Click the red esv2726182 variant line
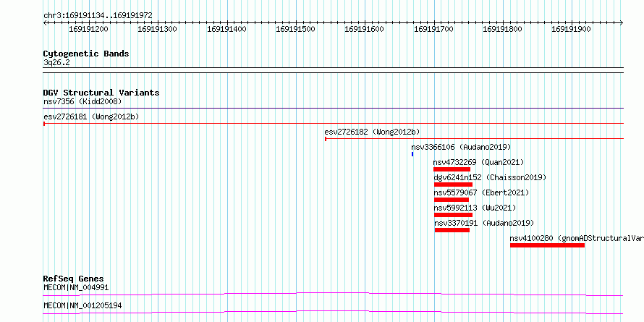 (x=475, y=139)
